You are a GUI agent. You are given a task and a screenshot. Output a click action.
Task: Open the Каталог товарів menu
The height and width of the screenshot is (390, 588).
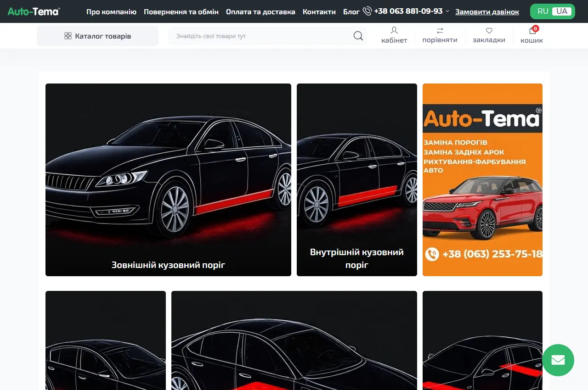(97, 36)
